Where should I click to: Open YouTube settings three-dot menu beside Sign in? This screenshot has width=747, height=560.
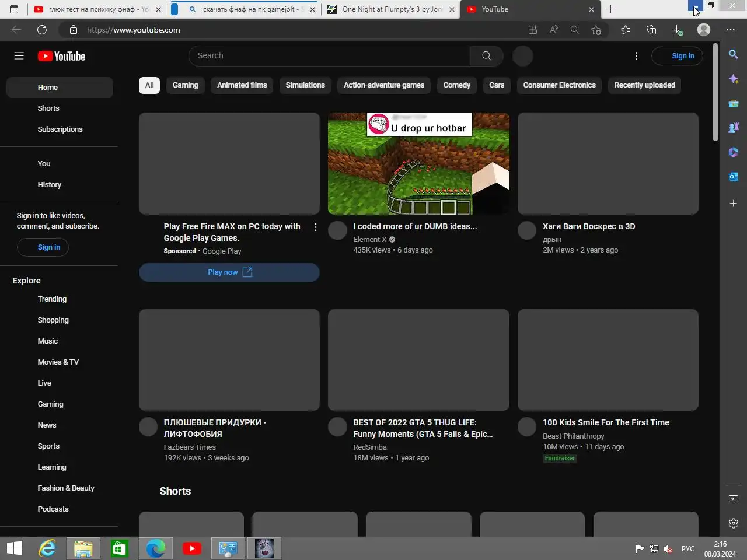click(x=636, y=56)
